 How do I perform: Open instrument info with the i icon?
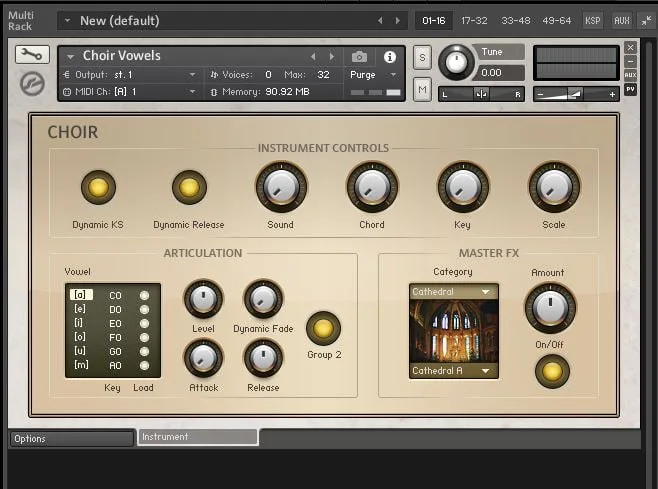pos(390,56)
